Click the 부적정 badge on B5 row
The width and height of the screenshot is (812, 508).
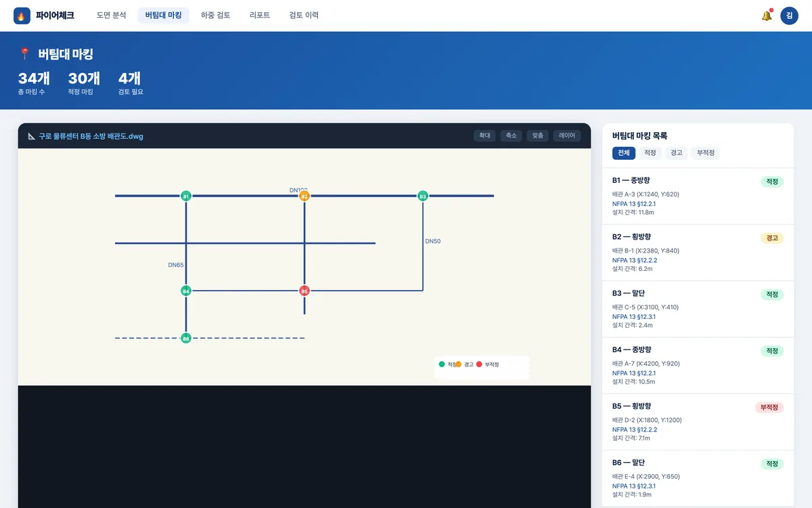tap(769, 407)
